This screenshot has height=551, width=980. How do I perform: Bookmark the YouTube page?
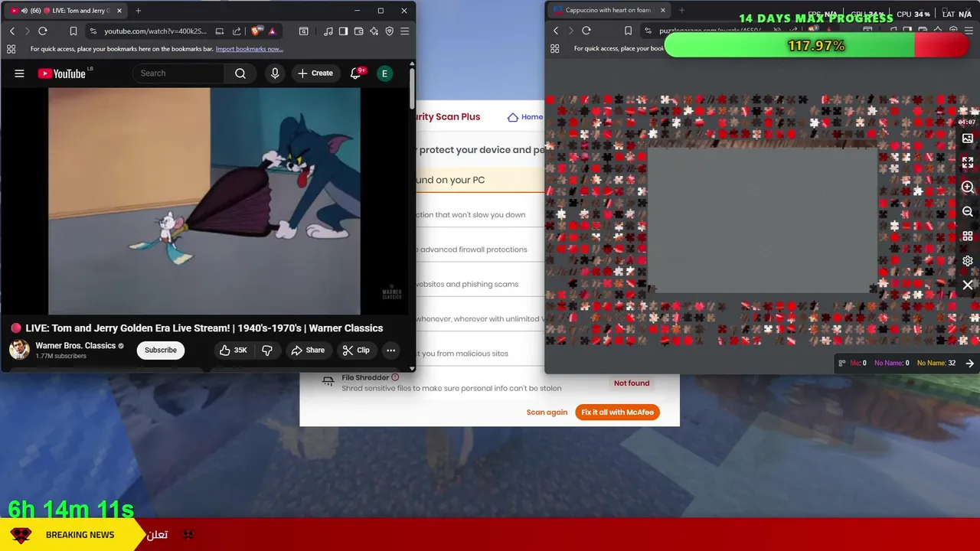click(x=73, y=31)
